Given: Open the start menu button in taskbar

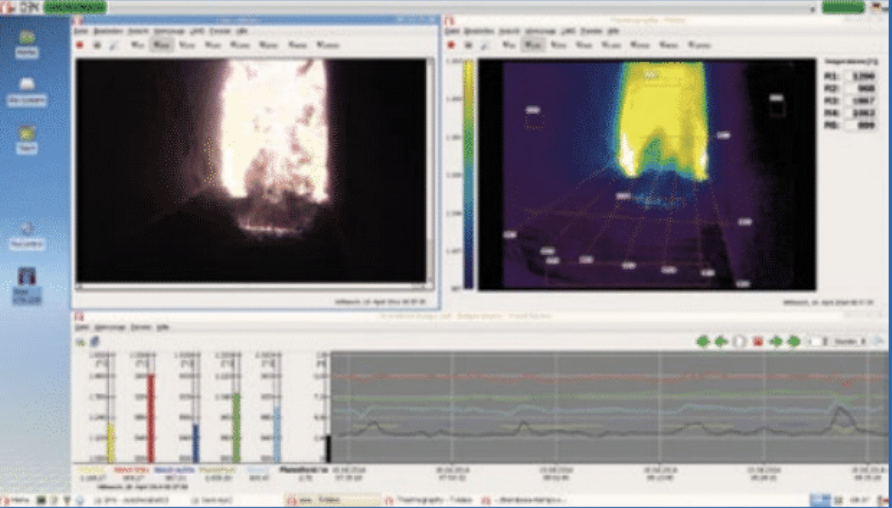Looking at the screenshot, I should (x=15, y=500).
